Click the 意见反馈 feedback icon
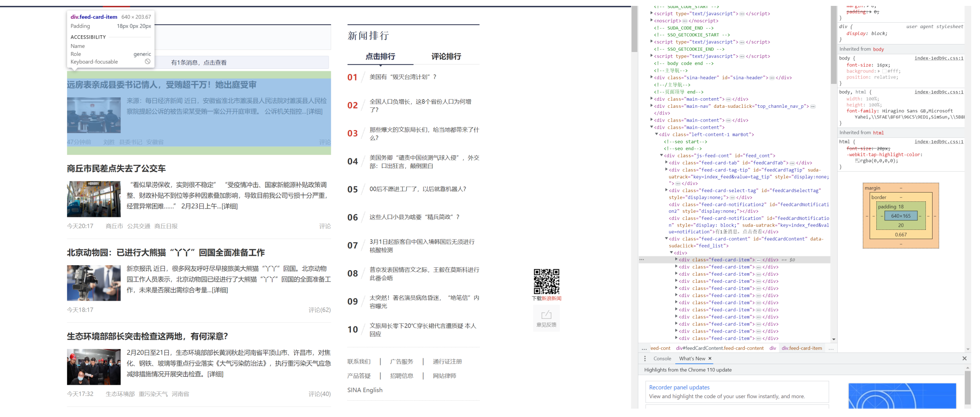This screenshot has height=417, width=980. [546, 318]
